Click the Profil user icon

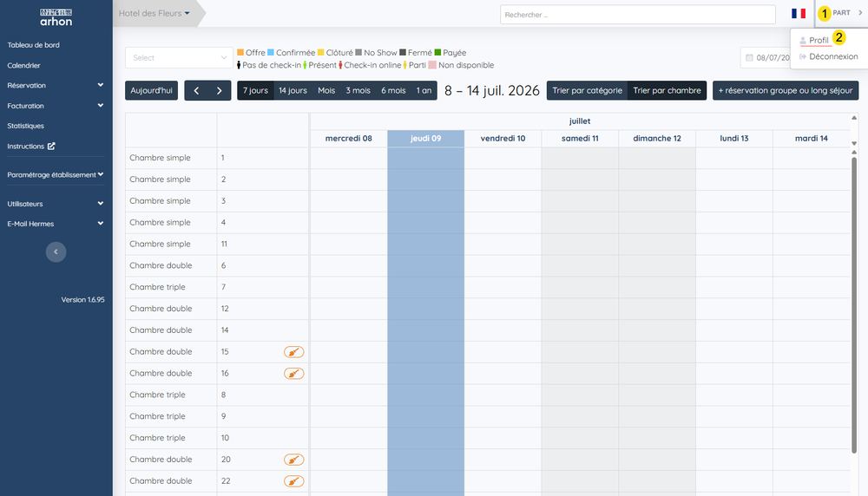[803, 41]
